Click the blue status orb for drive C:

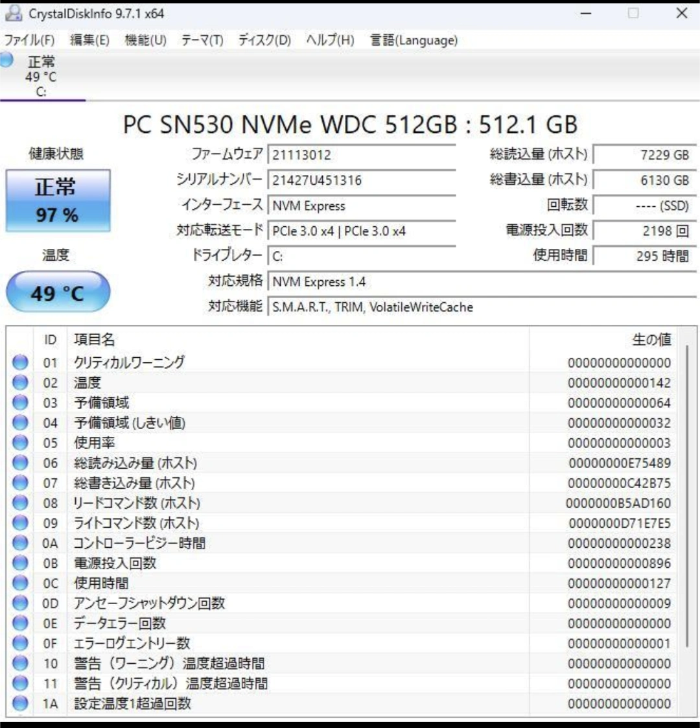pos(6,60)
